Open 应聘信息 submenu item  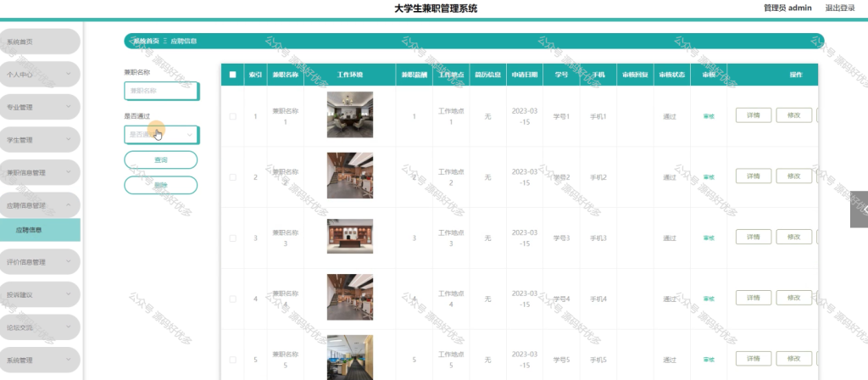point(40,230)
